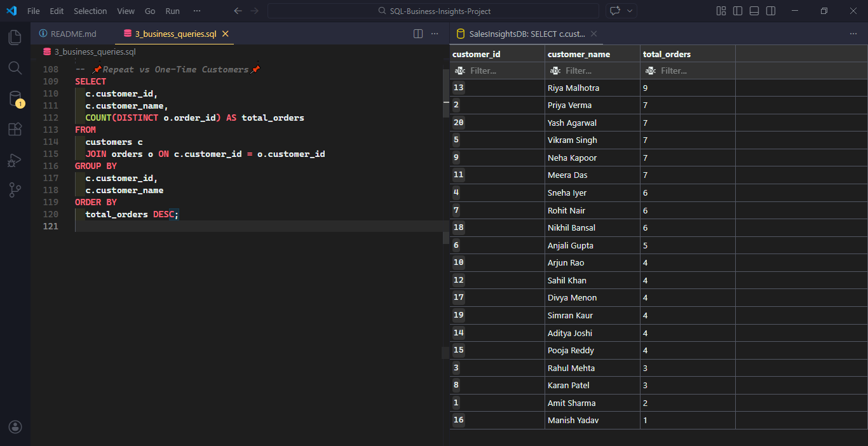The width and height of the screenshot is (868, 446).
Task: Toggle the primary side bar visibility
Action: click(x=738, y=11)
